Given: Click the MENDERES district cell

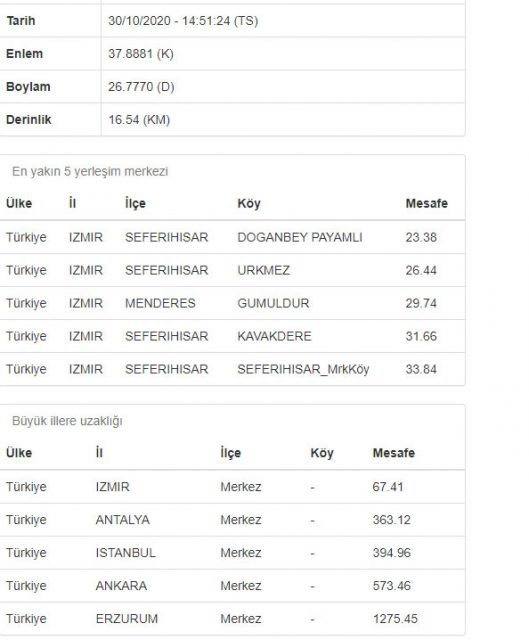Looking at the screenshot, I should (160, 304).
